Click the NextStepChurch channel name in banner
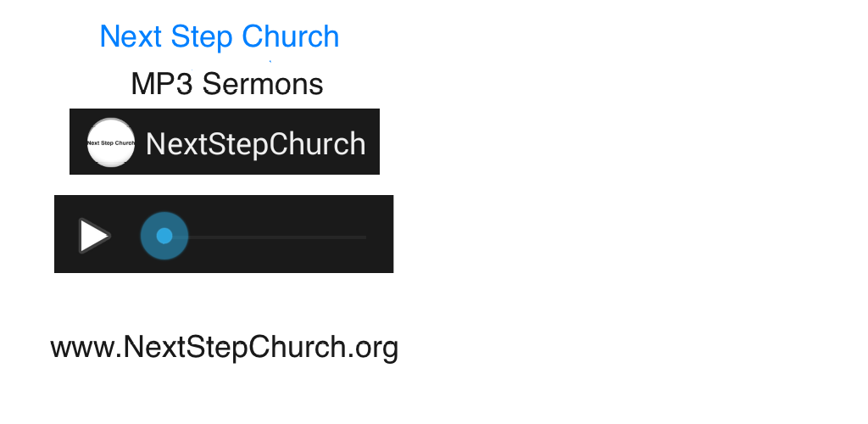This screenshot has height=424, width=868. [255, 144]
